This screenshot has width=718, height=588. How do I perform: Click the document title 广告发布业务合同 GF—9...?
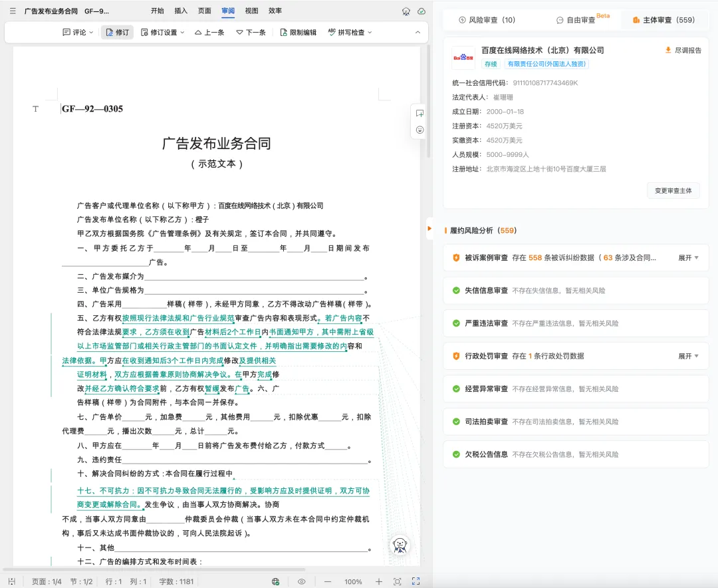tap(66, 11)
